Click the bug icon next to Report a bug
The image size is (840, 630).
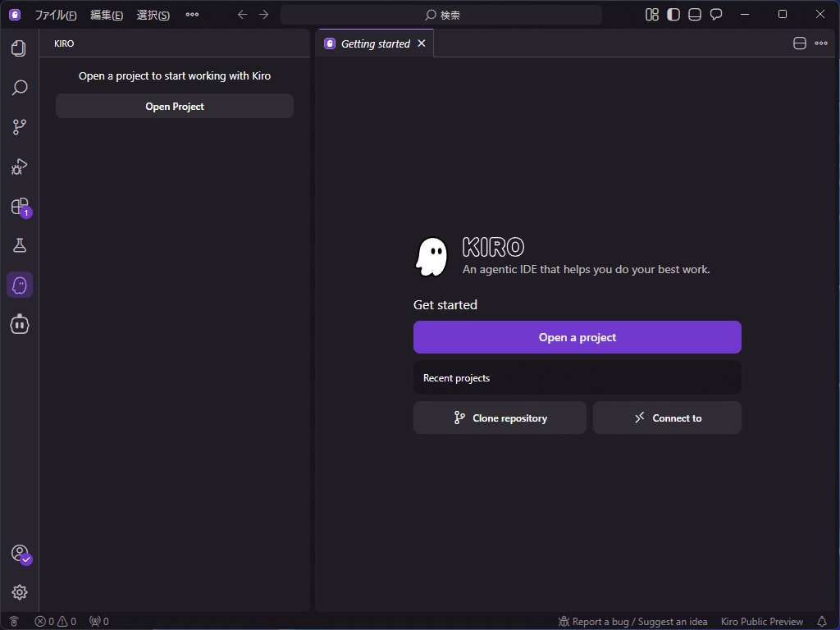tap(563, 621)
